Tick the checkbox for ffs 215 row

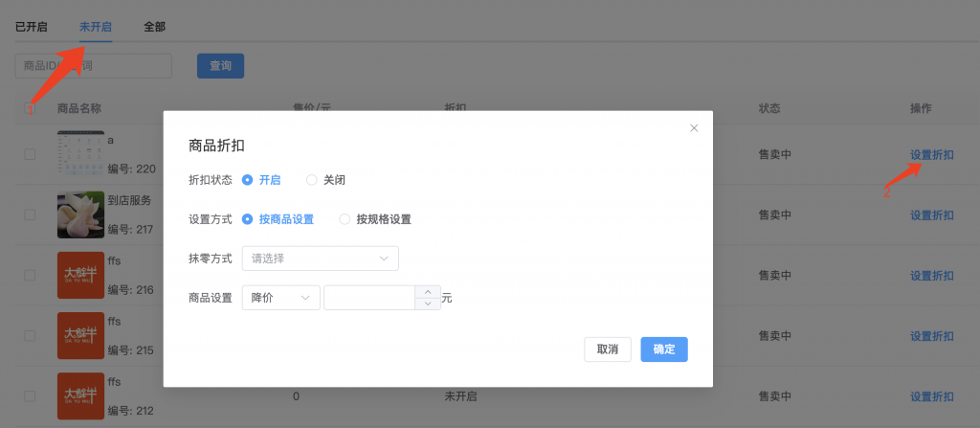click(30, 335)
